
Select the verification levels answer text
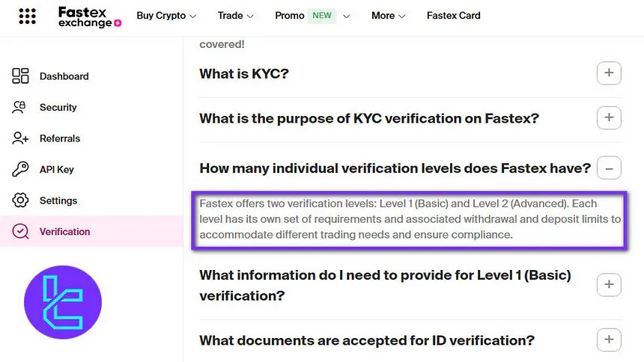410,219
